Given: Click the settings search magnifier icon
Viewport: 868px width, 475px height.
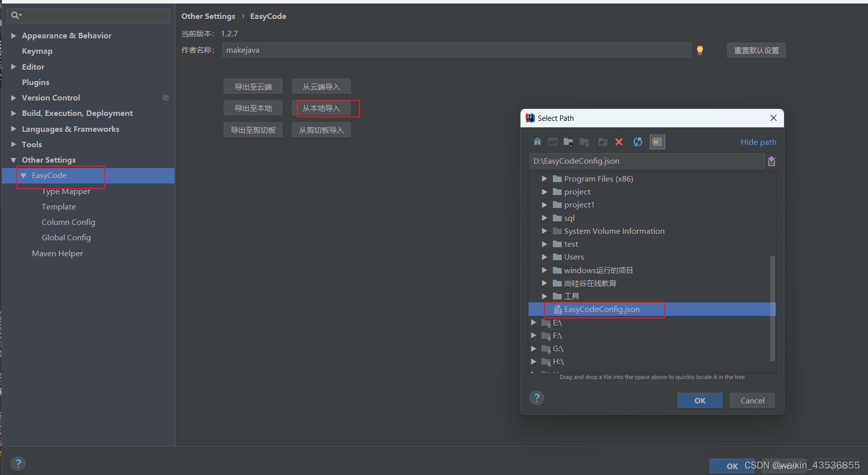Looking at the screenshot, I should click(16, 15).
